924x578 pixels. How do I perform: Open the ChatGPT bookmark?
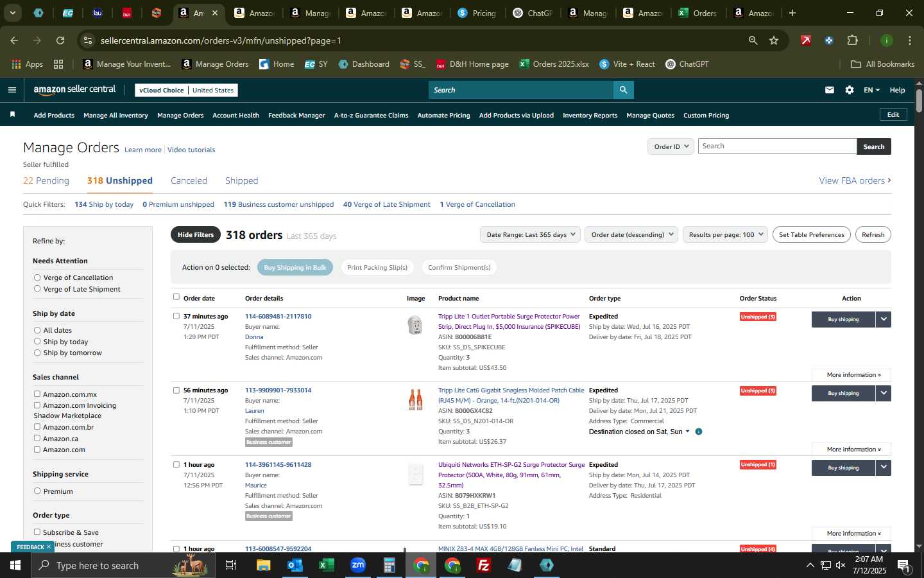pyautogui.click(x=687, y=64)
